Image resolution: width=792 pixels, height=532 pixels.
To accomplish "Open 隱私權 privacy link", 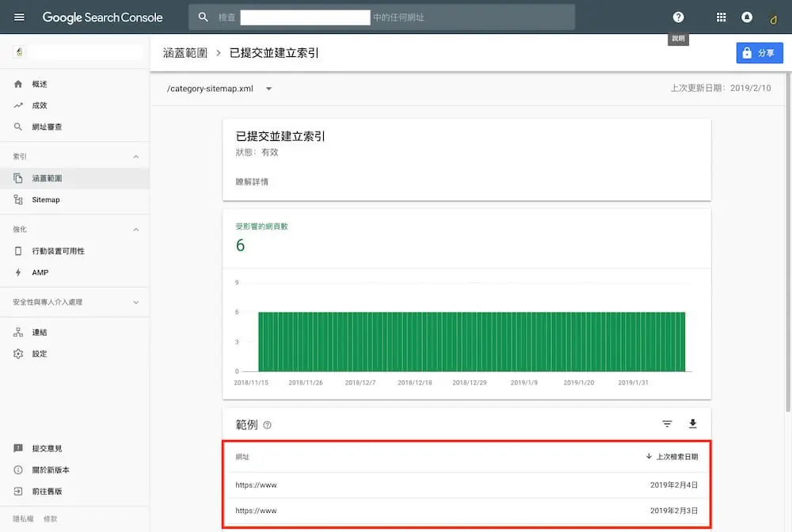I will [x=23, y=519].
